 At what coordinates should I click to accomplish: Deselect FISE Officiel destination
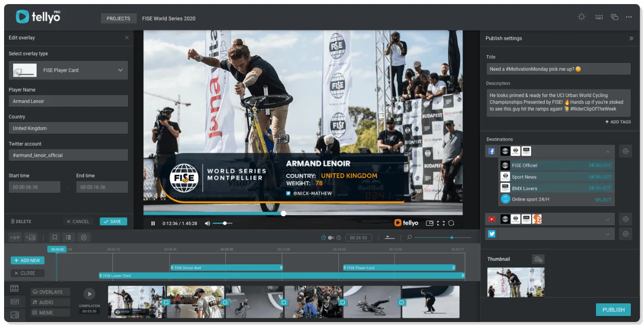tap(600, 165)
